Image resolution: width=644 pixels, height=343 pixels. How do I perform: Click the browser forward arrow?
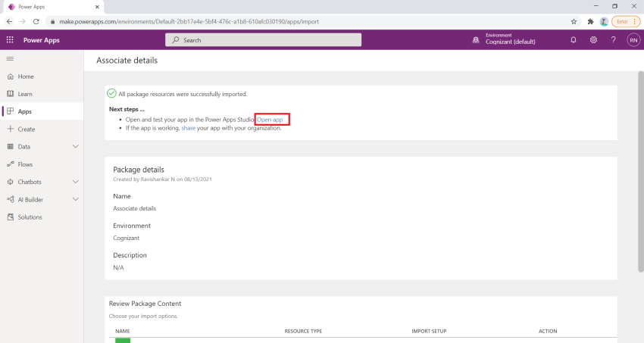(23, 21)
